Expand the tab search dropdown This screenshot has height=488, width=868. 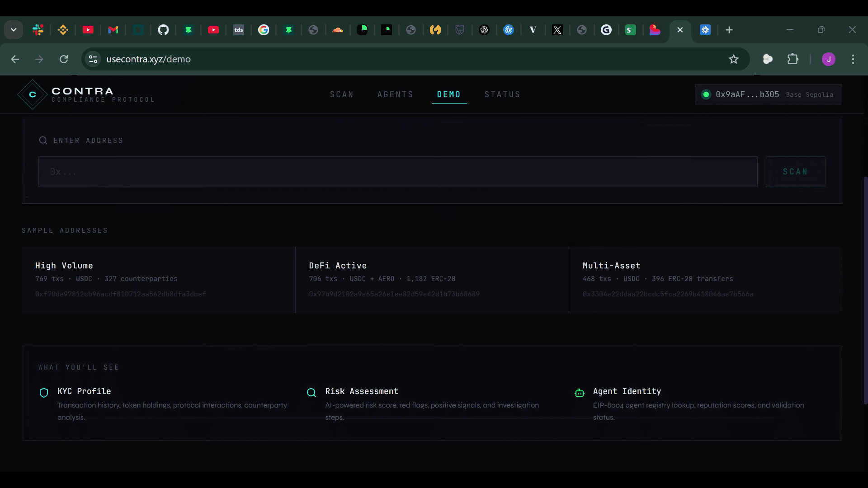[x=14, y=30]
